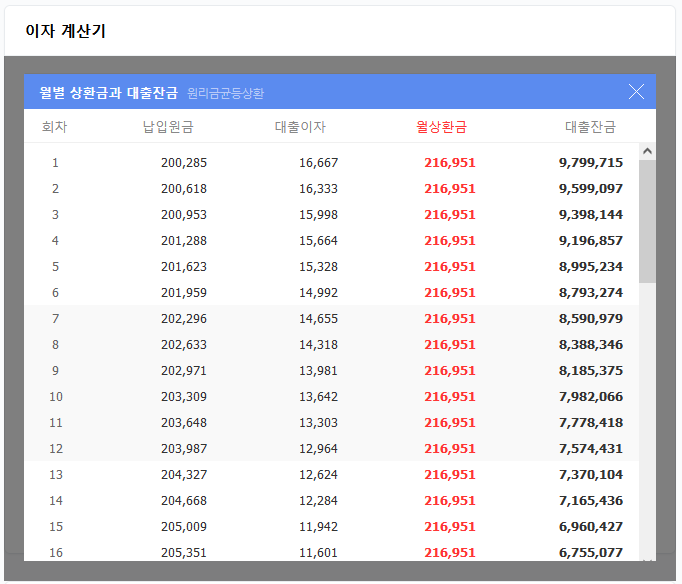Select principal value 203,987
Screen dimensions: 682x584
click(184, 449)
